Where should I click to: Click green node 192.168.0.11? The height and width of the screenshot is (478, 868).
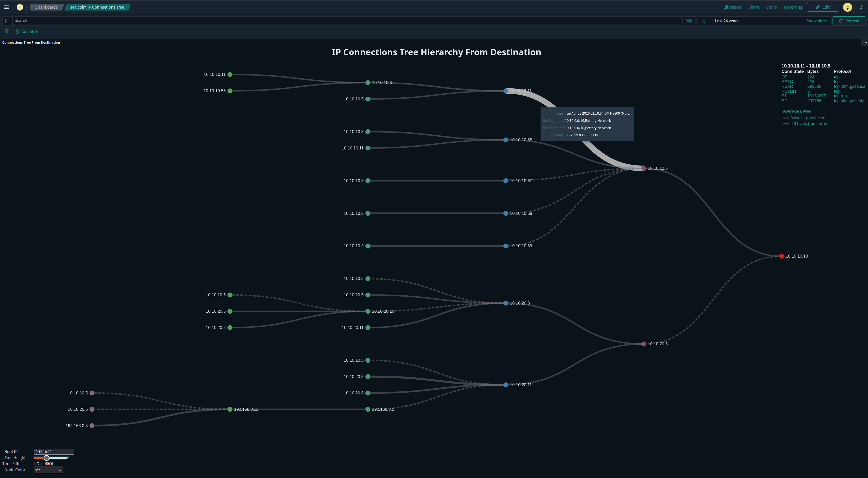230,409
